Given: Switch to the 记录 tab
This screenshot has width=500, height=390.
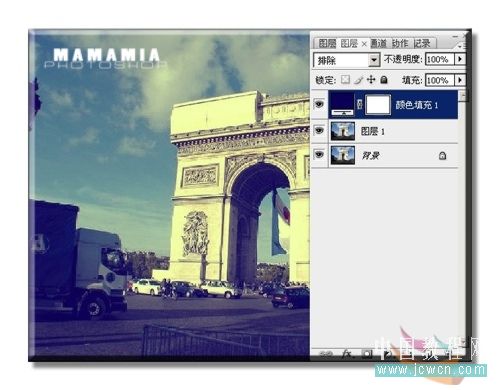Looking at the screenshot, I should [x=422, y=43].
